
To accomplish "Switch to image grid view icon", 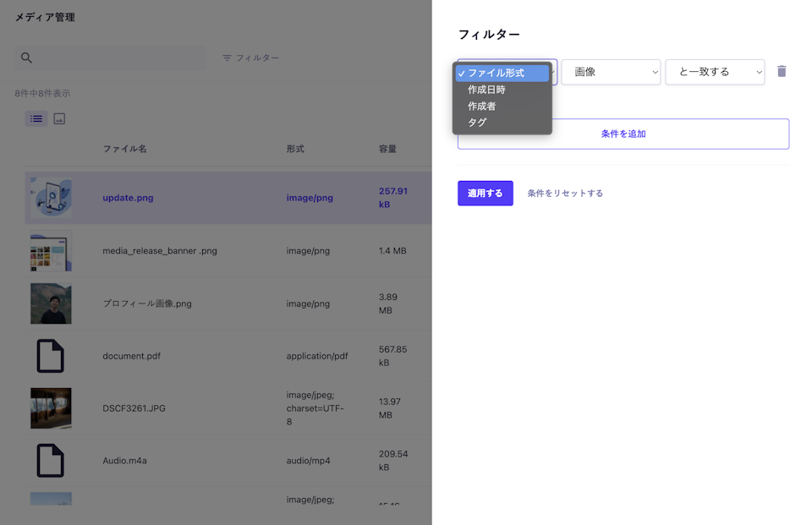I will [59, 119].
